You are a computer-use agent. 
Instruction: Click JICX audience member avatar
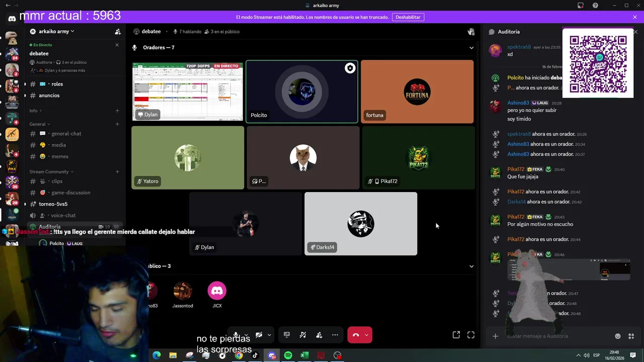[x=217, y=291]
